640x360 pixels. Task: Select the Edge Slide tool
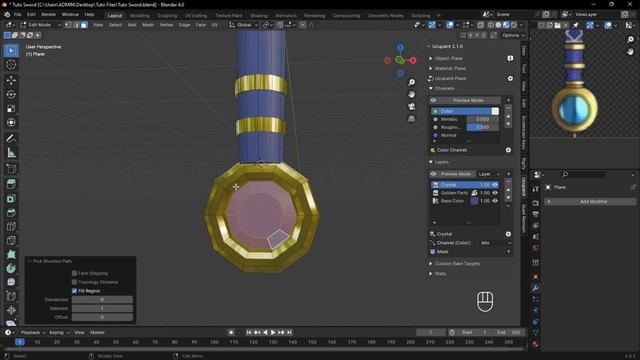pyautogui.click(x=11, y=296)
